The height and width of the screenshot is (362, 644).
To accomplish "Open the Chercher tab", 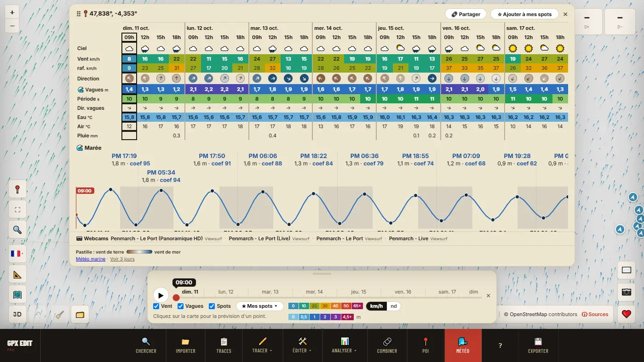I will click(x=146, y=345).
